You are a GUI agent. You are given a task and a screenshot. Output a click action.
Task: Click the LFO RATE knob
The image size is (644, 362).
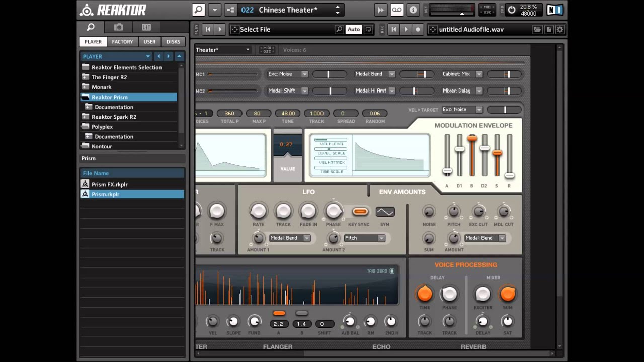coord(258,212)
